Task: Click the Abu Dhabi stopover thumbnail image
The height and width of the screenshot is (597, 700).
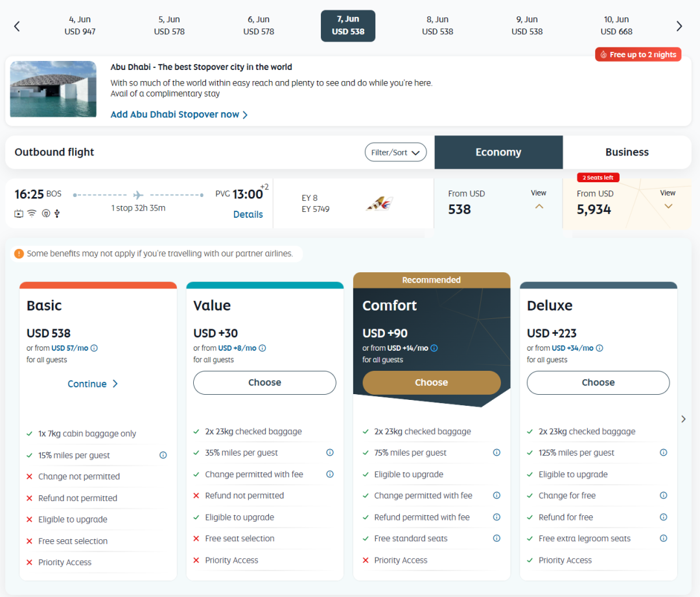Action: [53, 89]
